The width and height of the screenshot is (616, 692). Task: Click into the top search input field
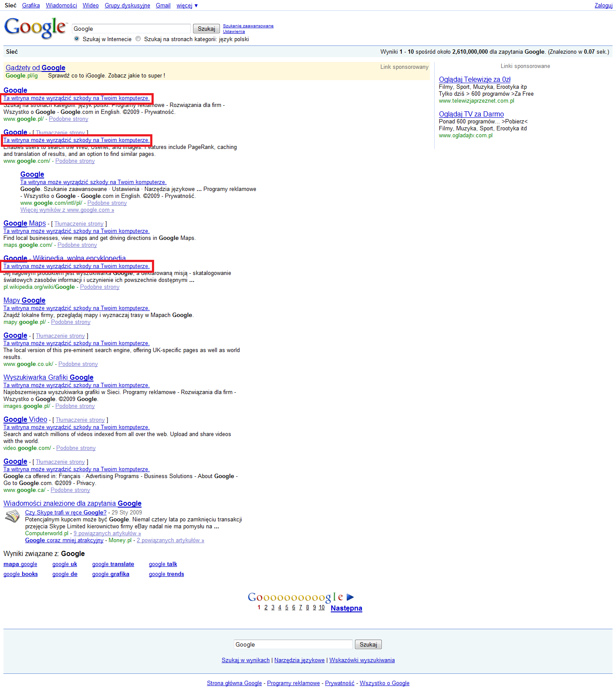click(x=131, y=29)
